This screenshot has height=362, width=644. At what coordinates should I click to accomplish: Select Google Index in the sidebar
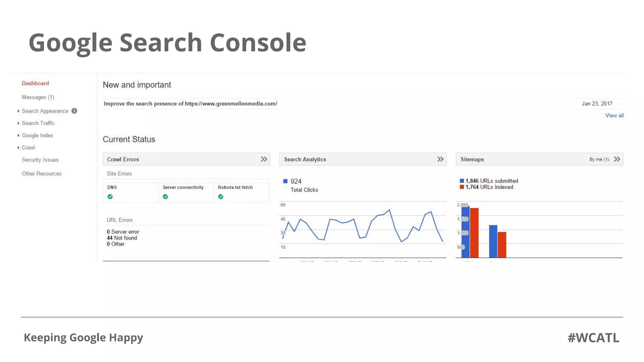pos(37,135)
